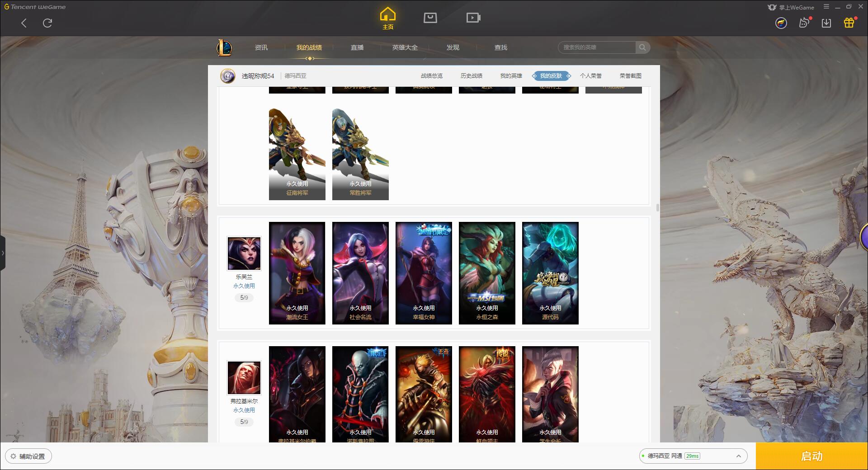Screen dimensions: 868x470
Task: Click the 乐芙兰 champion name
Action: 244,277
